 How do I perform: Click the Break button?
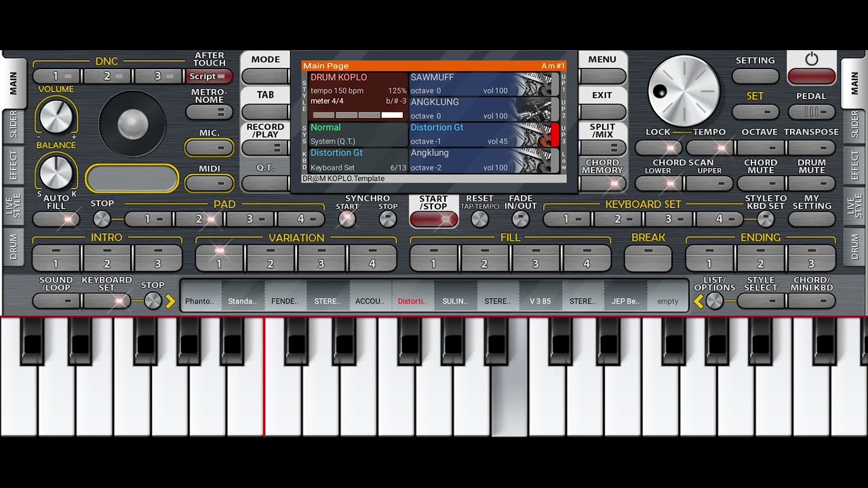coord(648,258)
